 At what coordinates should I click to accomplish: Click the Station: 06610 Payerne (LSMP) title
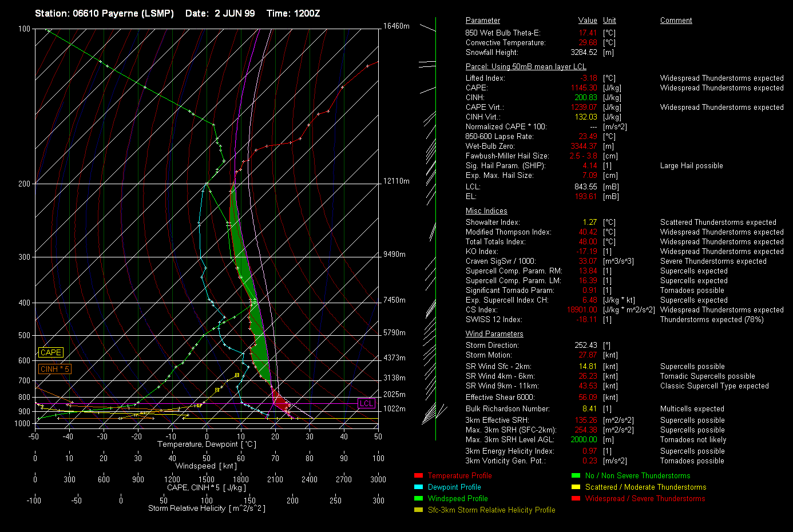point(104,13)
